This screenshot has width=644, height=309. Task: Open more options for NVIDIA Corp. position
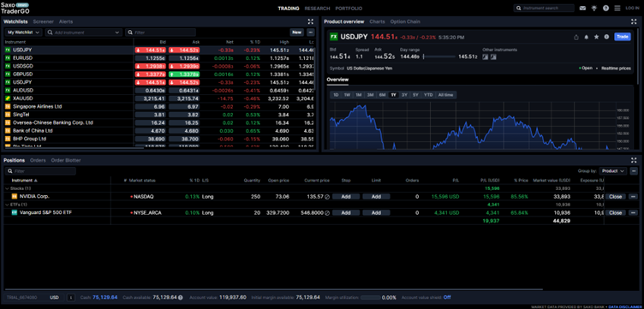634,197
